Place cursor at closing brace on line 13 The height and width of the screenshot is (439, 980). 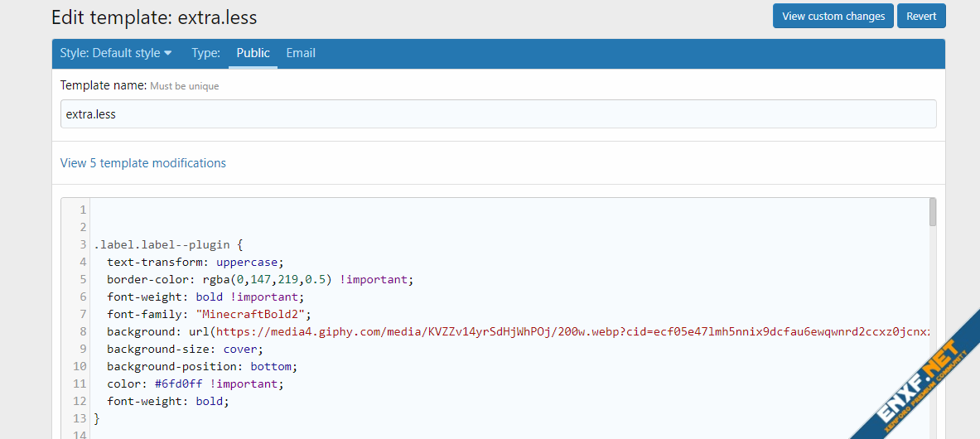96,418
